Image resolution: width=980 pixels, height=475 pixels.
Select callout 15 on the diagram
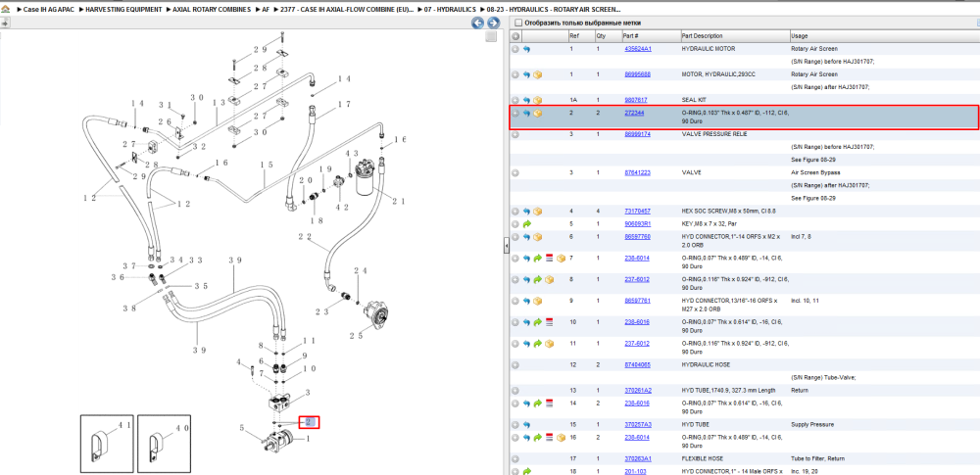[267, 165]
